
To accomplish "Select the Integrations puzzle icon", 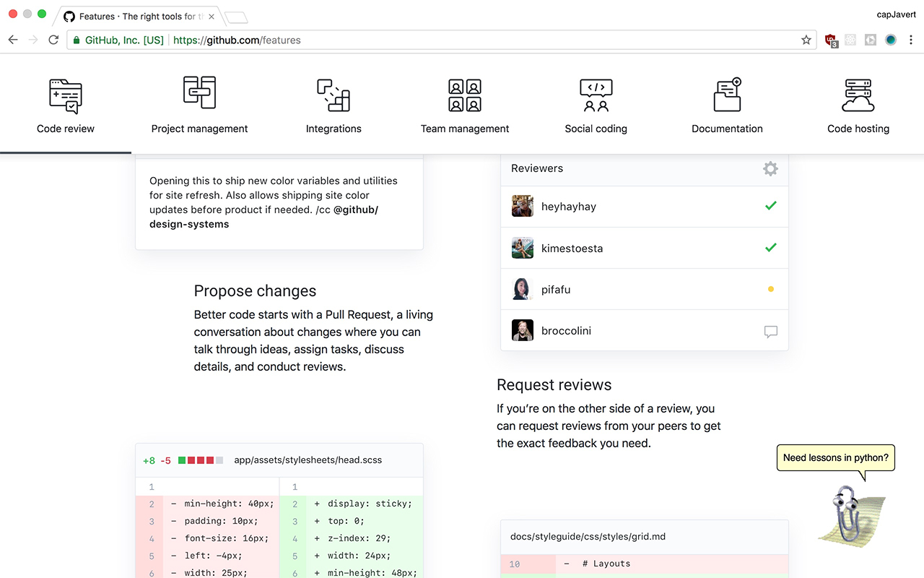I will [334, 95].
